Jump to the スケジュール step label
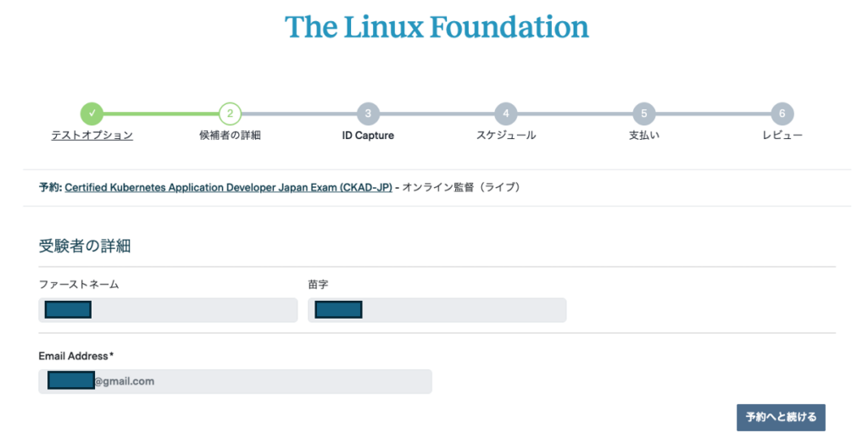The height and width of the screenshot is (444, 868). pyautogui.click(x=505, y=136)
